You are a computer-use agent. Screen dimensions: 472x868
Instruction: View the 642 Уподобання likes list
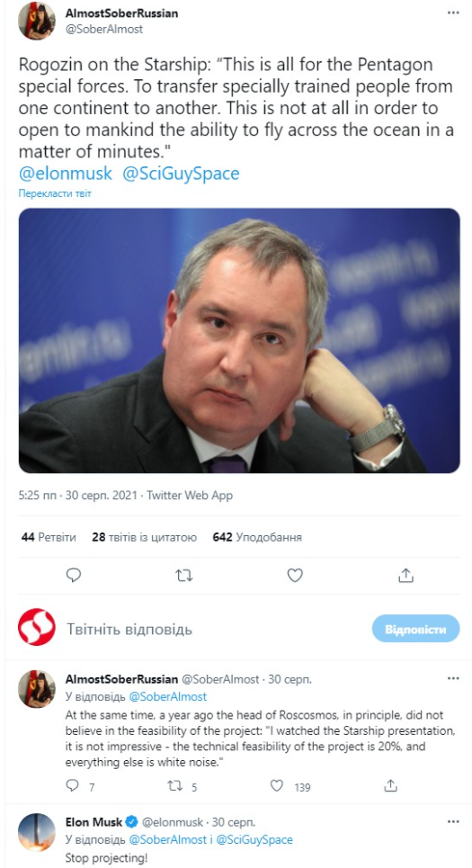257,537
